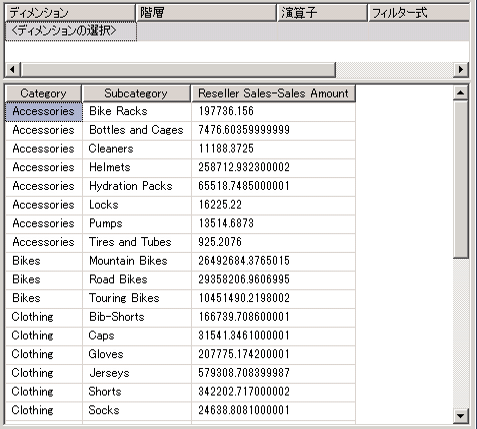The width and height of the screenshot is (477, 429).
Task: Click the vertical scrollbar down arrow
Action: 461,415
